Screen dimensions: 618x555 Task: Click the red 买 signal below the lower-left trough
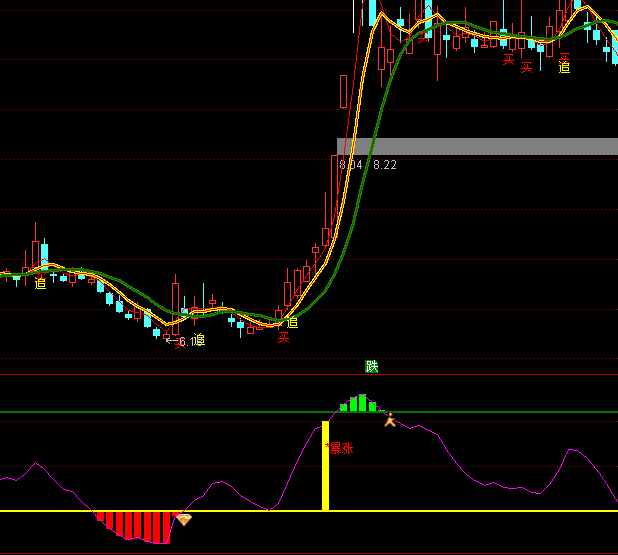(x=283, y=338)
